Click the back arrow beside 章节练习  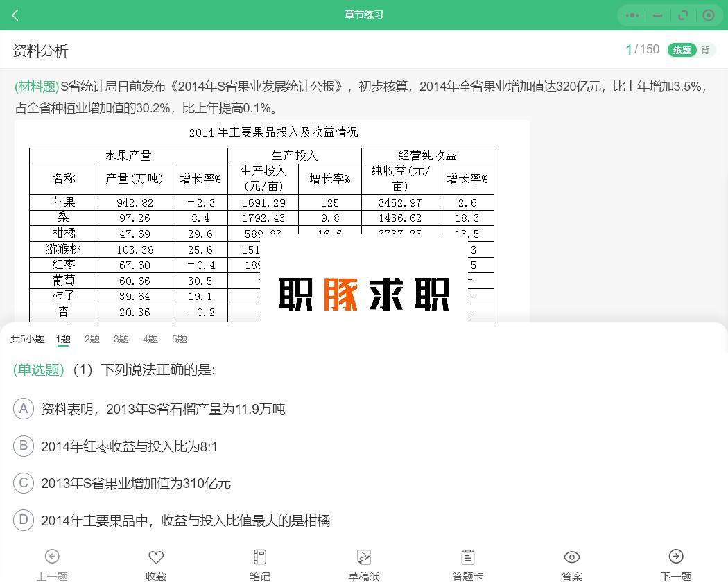click(x=15, y=15)
